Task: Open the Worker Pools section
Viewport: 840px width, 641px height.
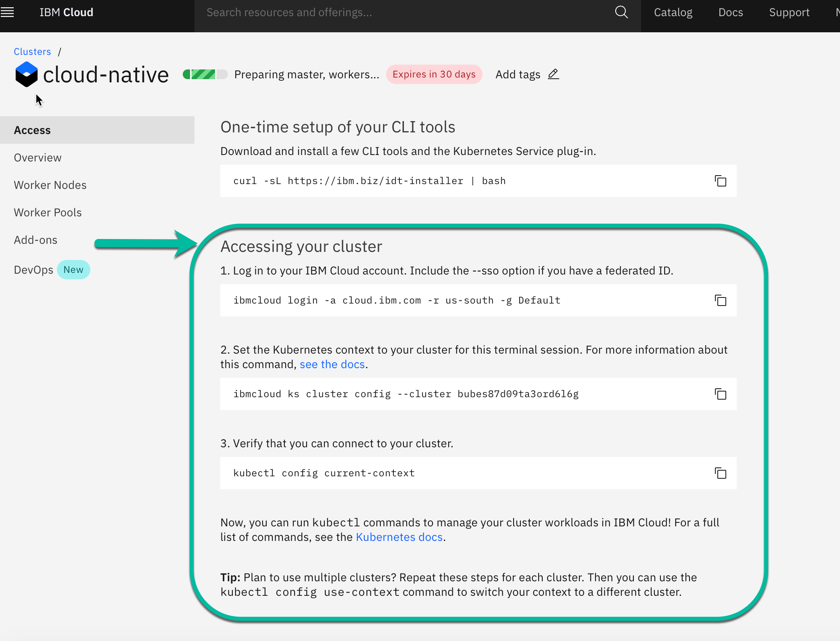Action: [48, 212]
